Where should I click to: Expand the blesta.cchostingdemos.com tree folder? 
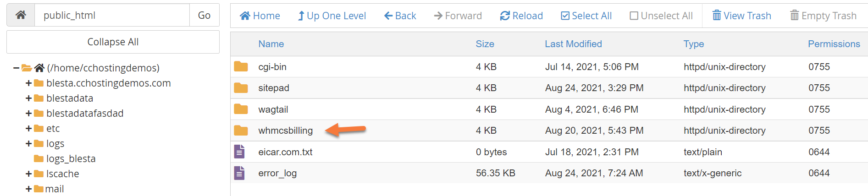(28, 83)
